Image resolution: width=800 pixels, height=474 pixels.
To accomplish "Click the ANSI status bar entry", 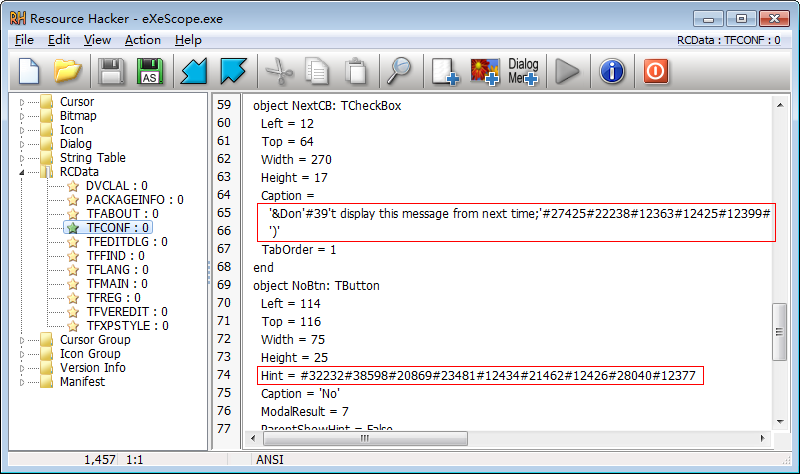I will tap(269, 460).
